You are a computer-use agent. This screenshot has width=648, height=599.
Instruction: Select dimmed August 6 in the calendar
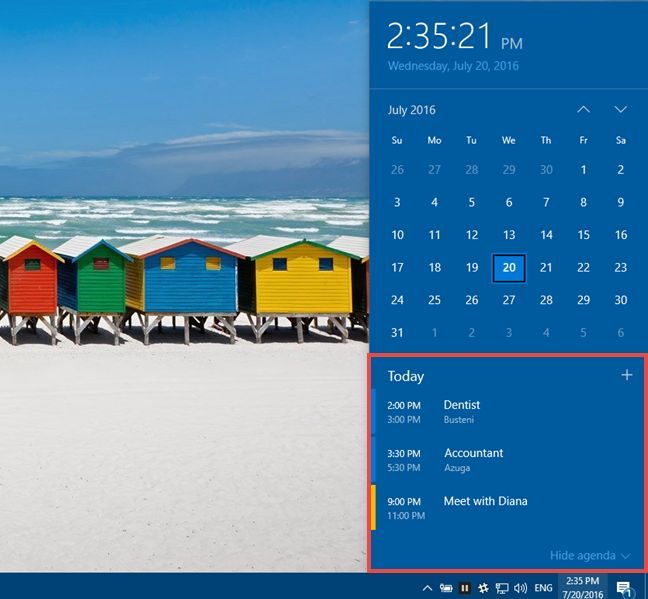coord(620,333)
